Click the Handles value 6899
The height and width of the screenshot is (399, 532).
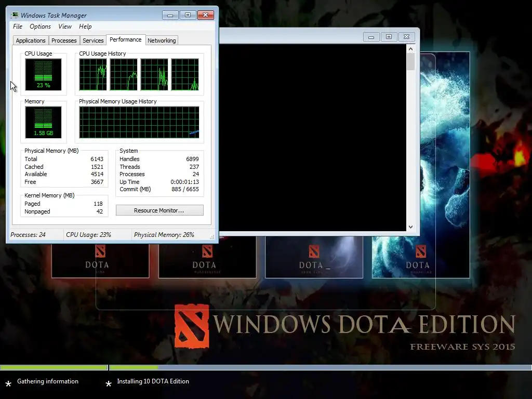(192, 159)
